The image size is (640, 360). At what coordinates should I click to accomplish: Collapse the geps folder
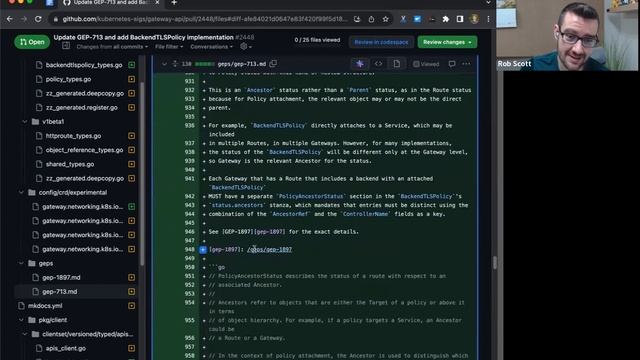(21, 263)
